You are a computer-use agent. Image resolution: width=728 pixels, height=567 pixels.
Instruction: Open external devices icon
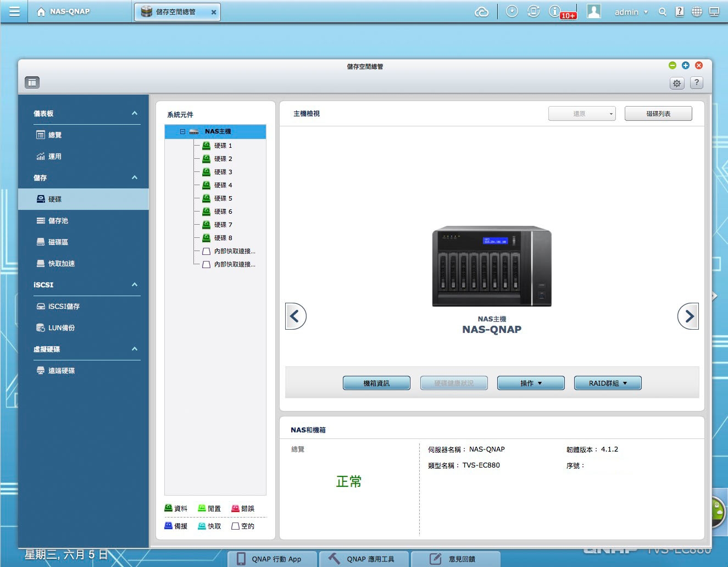534,12
